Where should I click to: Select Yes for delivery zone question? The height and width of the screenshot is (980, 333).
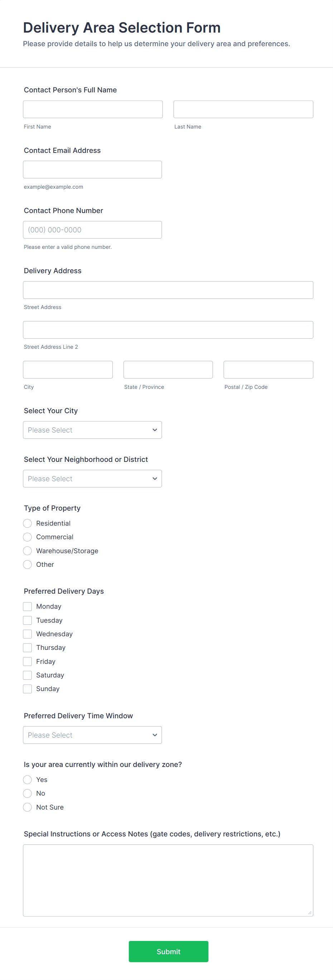[x=28, y=780]
